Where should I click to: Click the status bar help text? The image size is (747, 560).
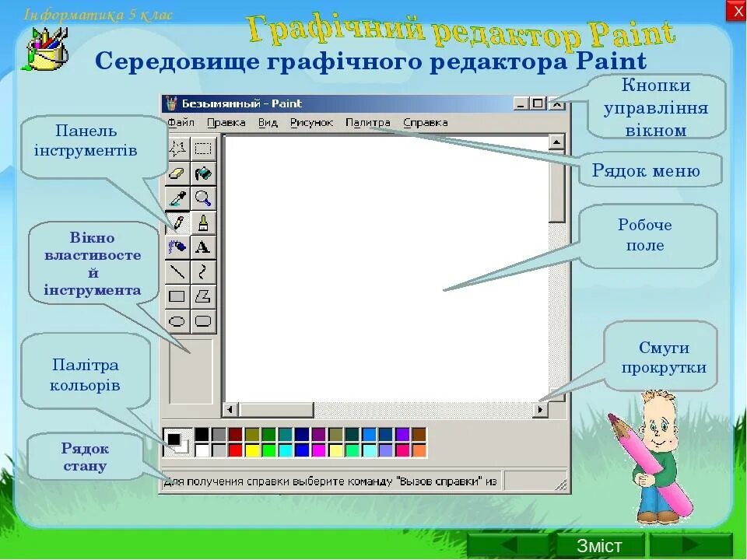330,481
